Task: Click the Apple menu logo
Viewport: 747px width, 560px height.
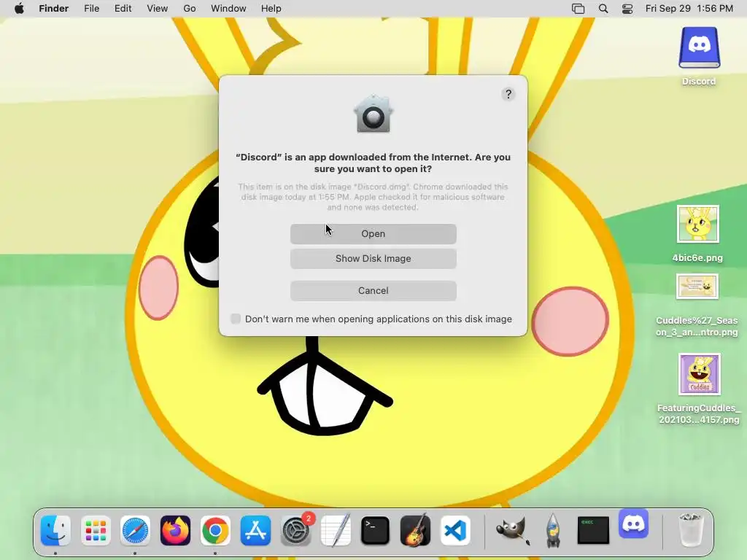Action: (19, 9)
